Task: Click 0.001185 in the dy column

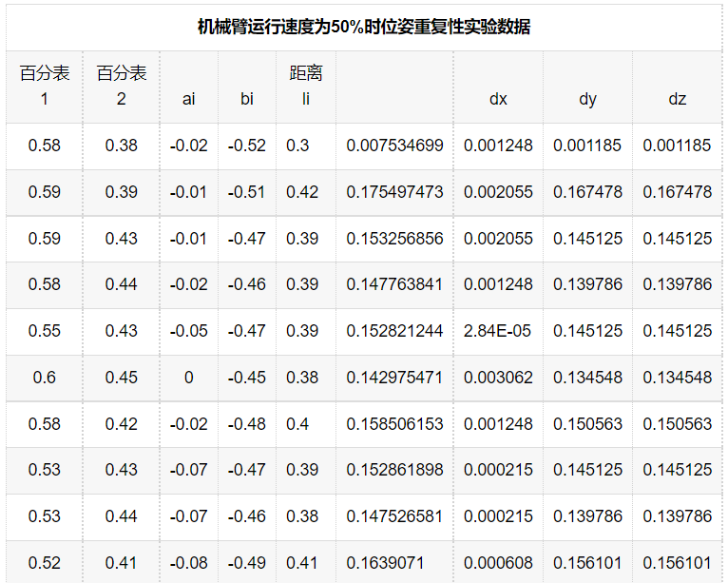Action: tap(587, 146)
